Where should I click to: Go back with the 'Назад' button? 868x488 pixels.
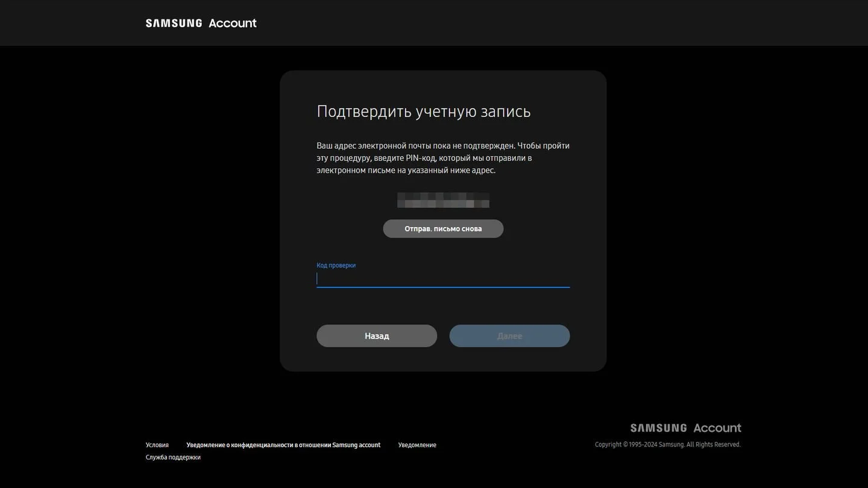click(x=377, y=336)
